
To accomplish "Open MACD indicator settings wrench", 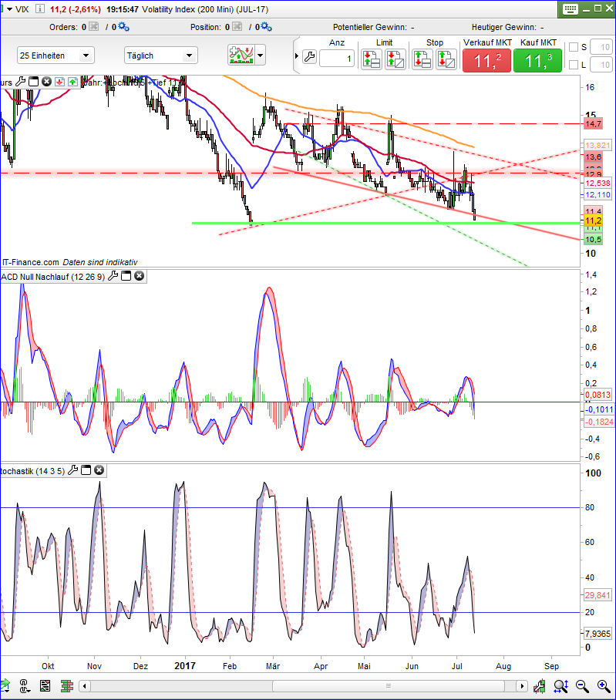I will [113, 276].
